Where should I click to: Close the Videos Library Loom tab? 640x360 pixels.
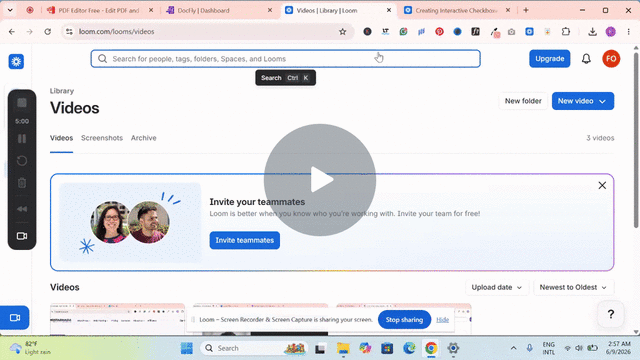pos(389,10)
